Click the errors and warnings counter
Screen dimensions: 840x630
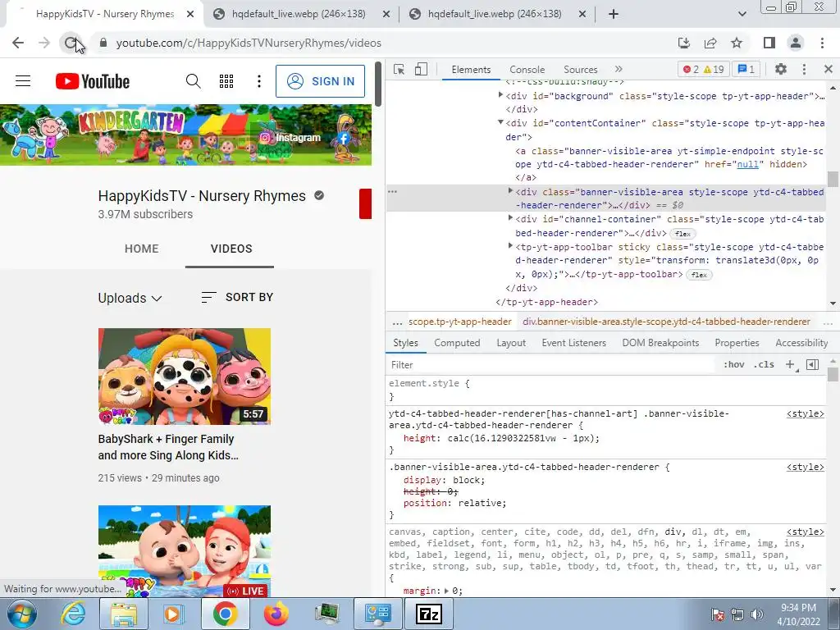pos(703,69)
